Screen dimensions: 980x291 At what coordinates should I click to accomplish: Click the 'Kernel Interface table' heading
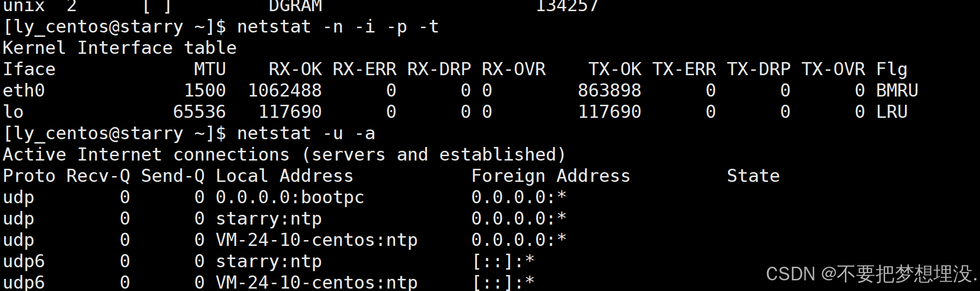[120, 48]
